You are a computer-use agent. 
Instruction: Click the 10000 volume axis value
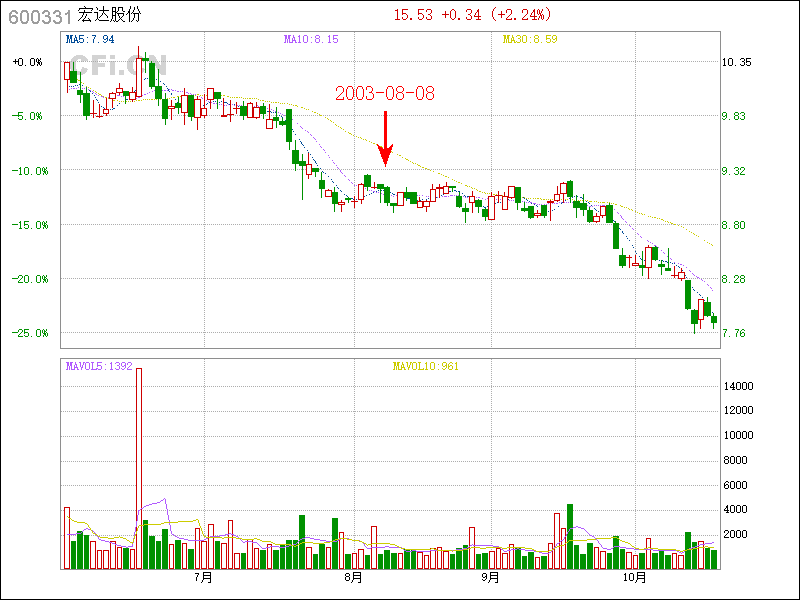[738, 435]
